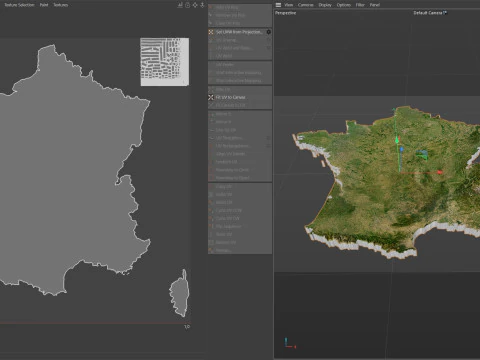This screenshot has height=360, width=480.
Task: Open the Display menu of the viewport
Action: click(x=325, y=5)
